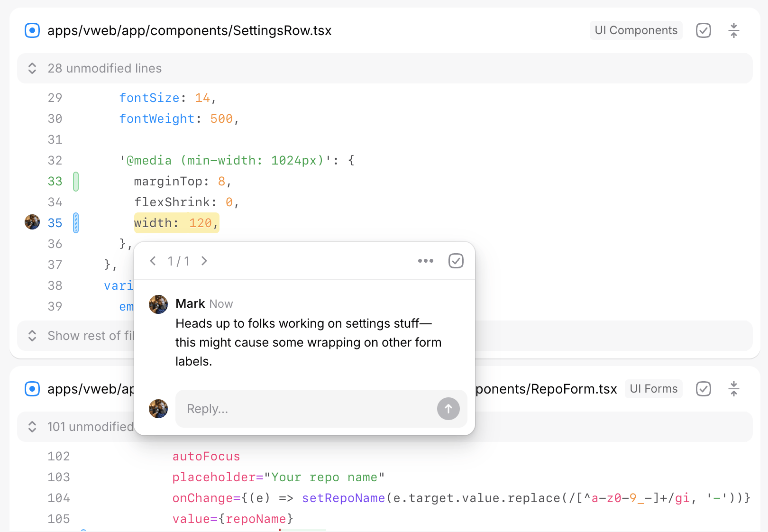The image size is (768, 532).
Task: Send the reply with the arrow button
Action: point(448,409)
